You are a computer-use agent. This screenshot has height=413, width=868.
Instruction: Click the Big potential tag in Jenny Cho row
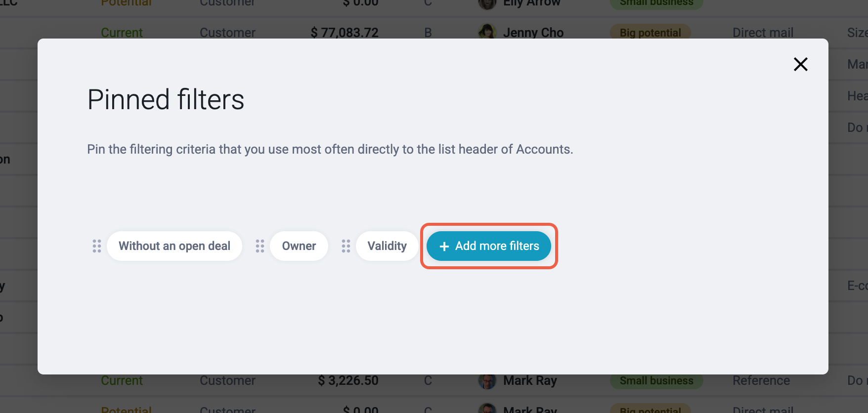click(x=651, y=33)
